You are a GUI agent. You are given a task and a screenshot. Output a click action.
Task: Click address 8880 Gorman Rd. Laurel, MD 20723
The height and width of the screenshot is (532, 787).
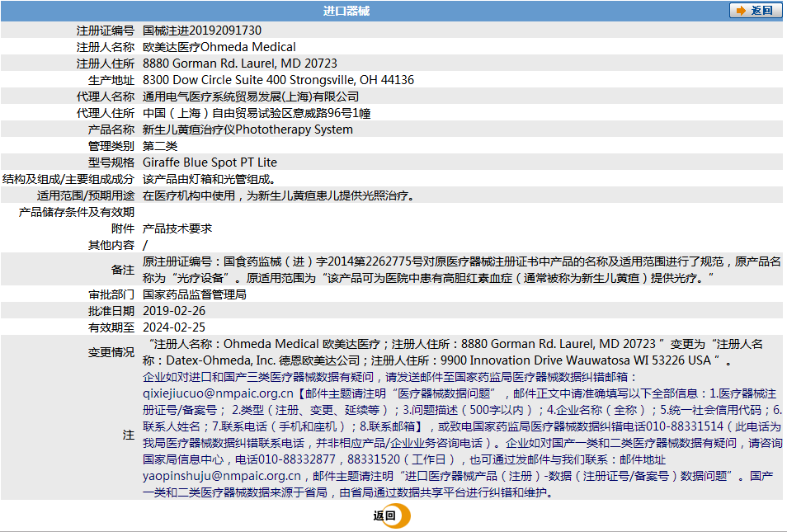coord(240,64)
